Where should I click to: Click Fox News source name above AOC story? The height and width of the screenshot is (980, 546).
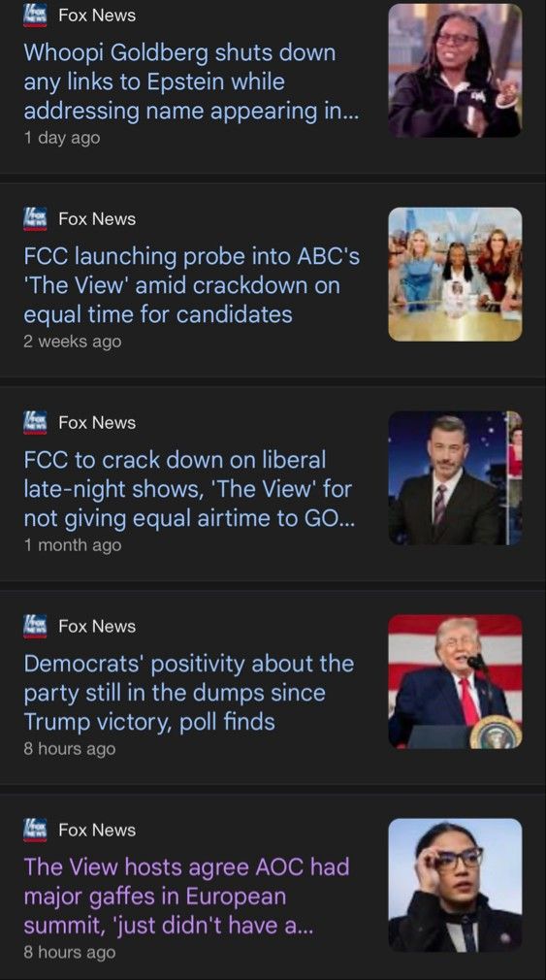(97, 831)
